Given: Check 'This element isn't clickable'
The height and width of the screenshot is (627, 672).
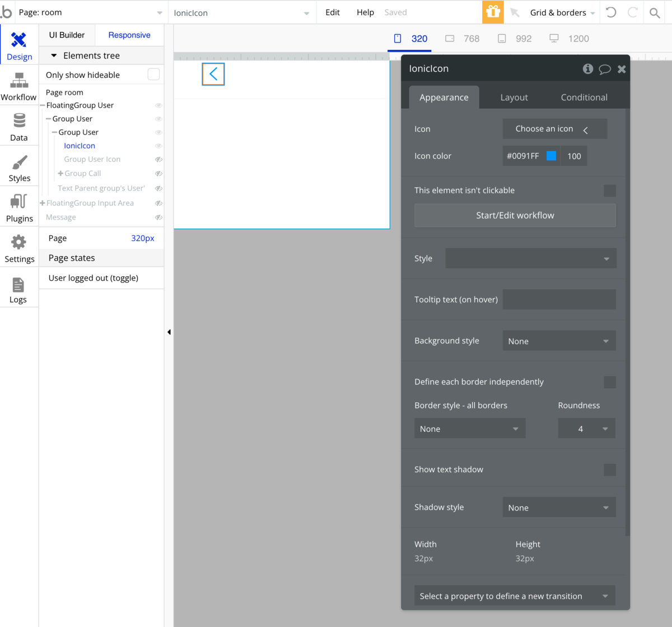Looking at the screenshot, I should (x=609, y=191).
